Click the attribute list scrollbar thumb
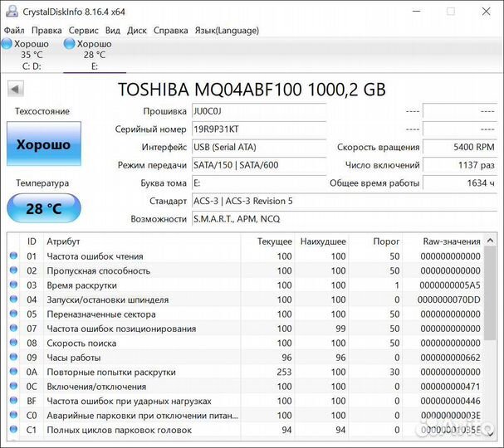Screen dimensions: 504x448 490,293
